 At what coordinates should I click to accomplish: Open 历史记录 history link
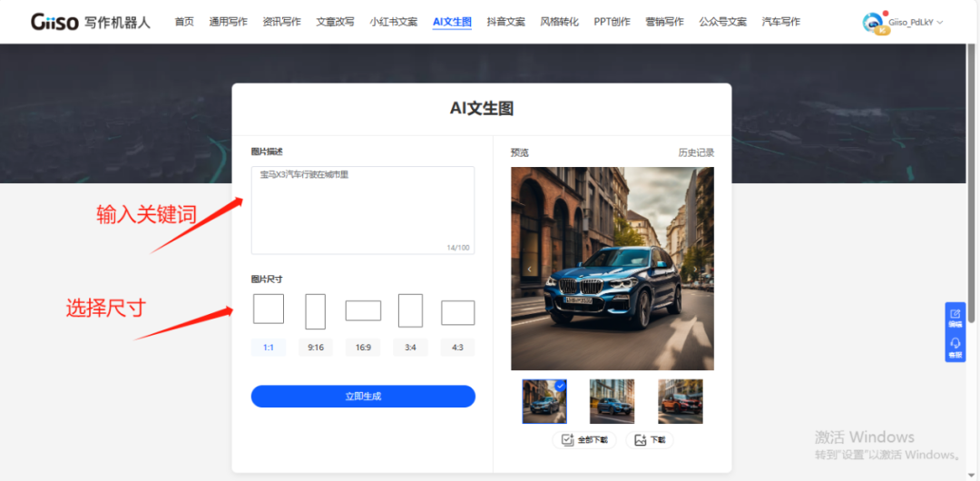tap(696, 152)
